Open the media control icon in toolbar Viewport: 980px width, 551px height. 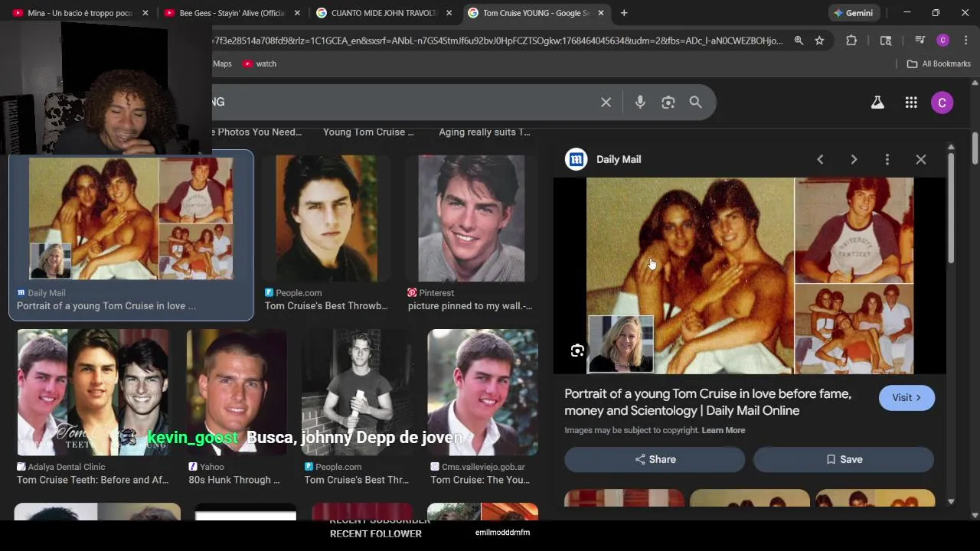click(x=920, y=41)
